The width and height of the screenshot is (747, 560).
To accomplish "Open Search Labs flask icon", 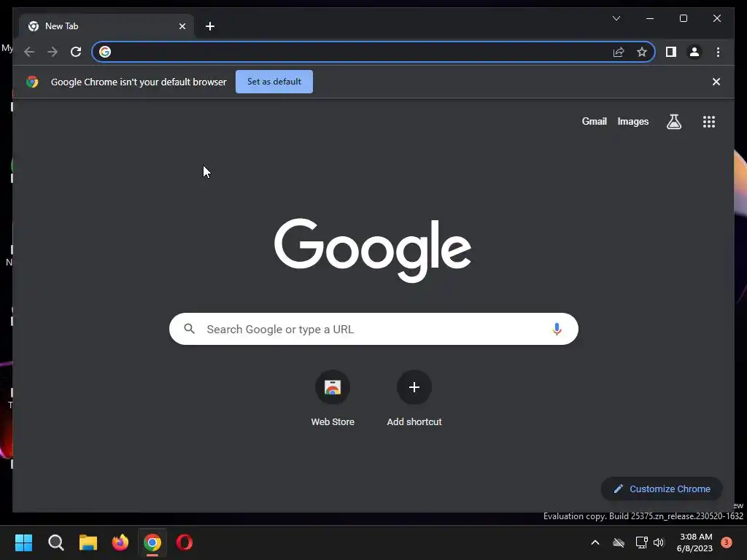I will pos(673,122).
